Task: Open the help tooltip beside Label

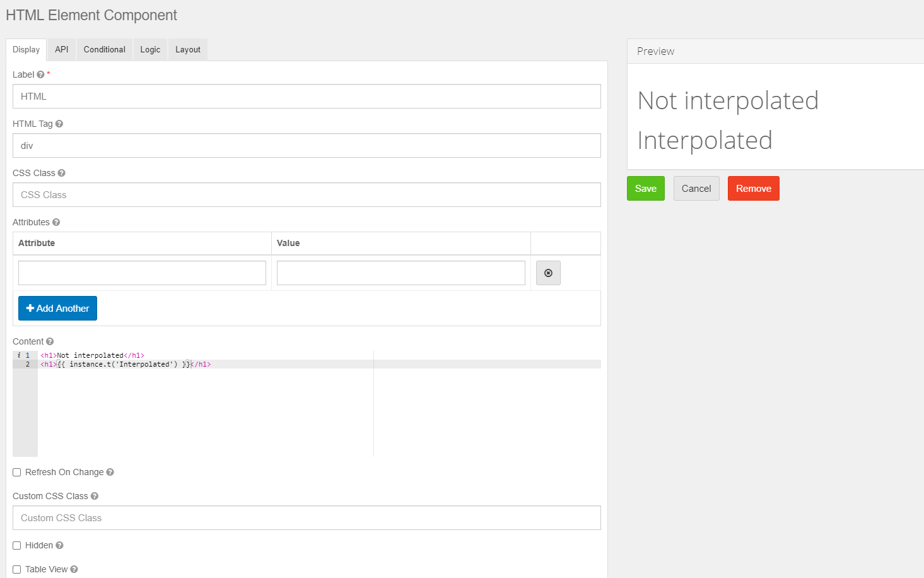Action: point(40,74)
